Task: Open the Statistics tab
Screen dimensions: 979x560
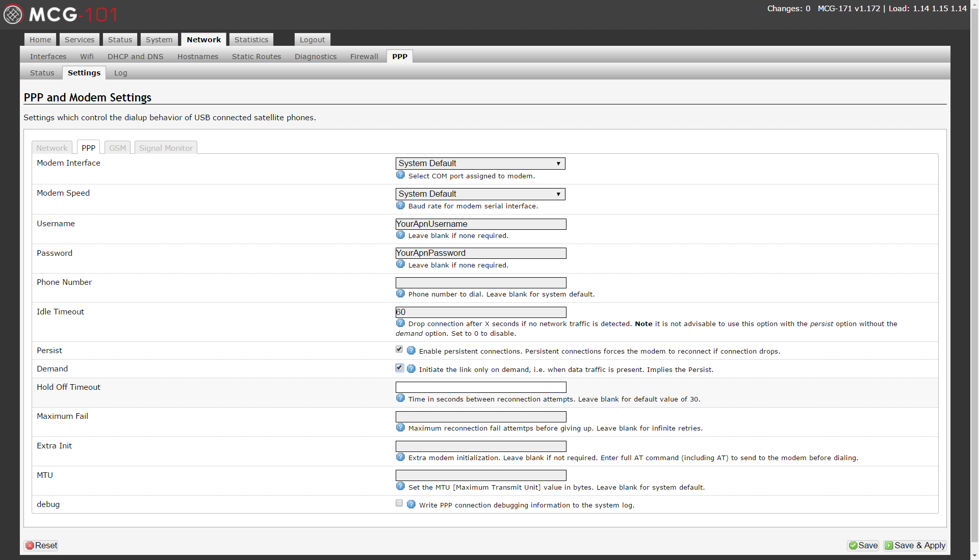Action: pyautogui.click(x=251, y=40)
